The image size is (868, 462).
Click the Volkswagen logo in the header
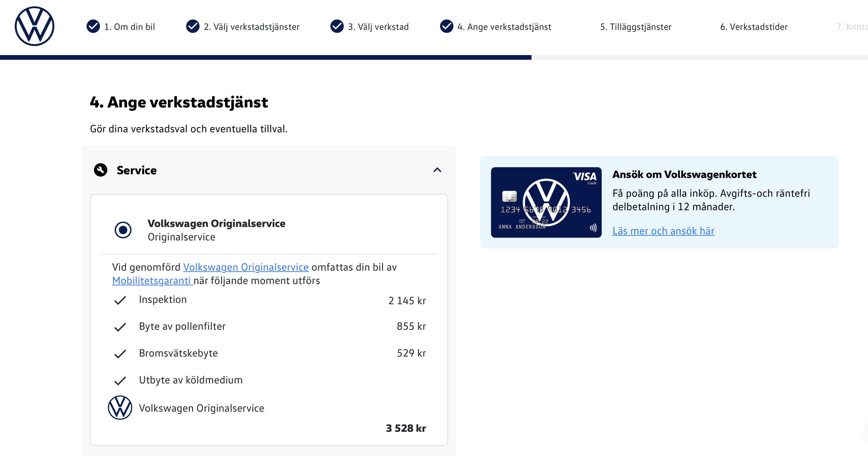[x=34, y=26]
